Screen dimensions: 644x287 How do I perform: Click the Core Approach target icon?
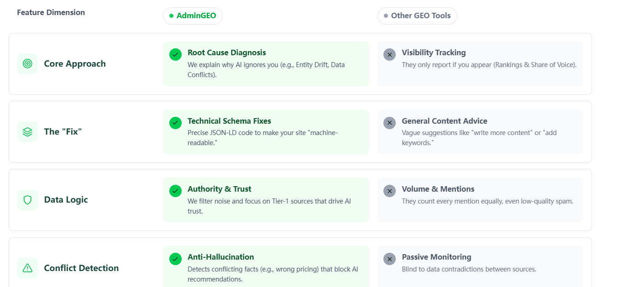[x=27, y=64]
